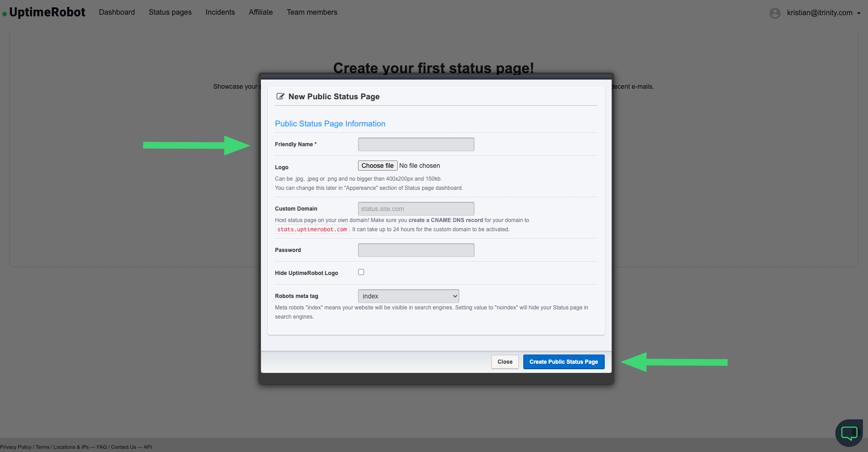This screenshot has height=452, width=868.
Task: Open the FAQ footer link
Action: pos(102,447)
